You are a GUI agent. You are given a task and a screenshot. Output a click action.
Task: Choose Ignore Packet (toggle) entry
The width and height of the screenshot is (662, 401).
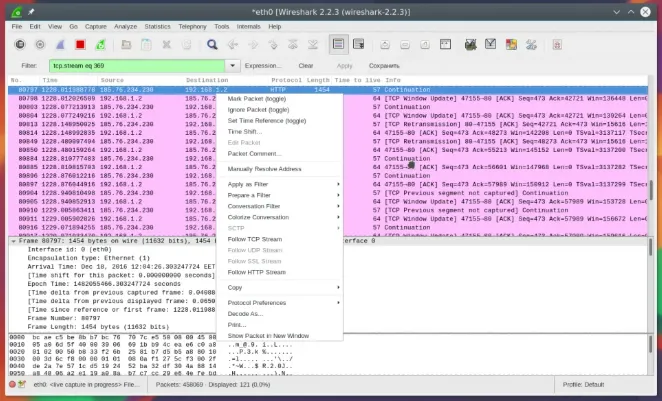click(x=279, y=110)
